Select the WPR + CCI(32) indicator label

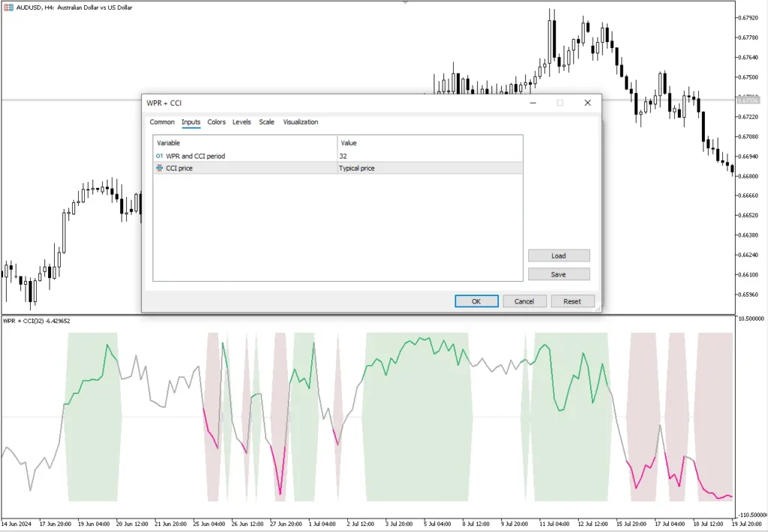[36, 321]
